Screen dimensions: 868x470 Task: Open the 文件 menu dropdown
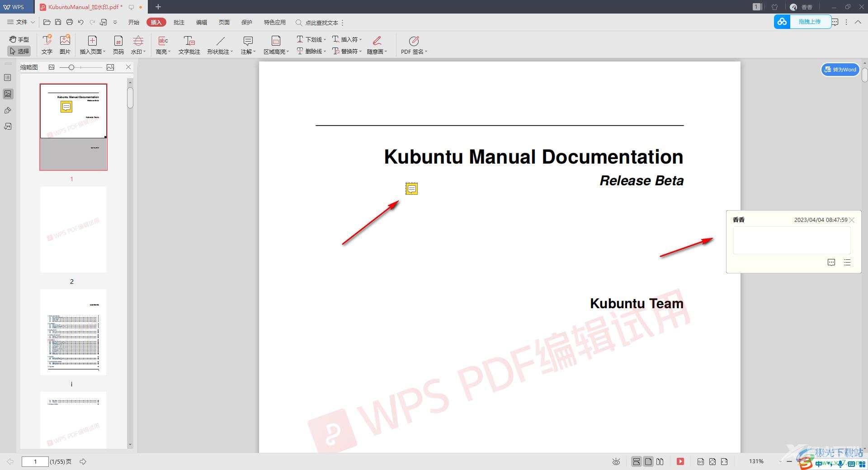21,22
